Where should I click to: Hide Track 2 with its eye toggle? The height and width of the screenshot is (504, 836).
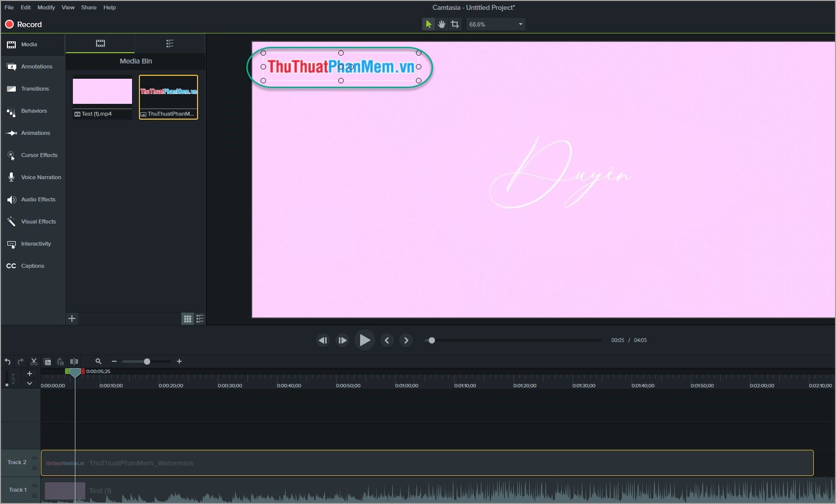click(34, 458)
